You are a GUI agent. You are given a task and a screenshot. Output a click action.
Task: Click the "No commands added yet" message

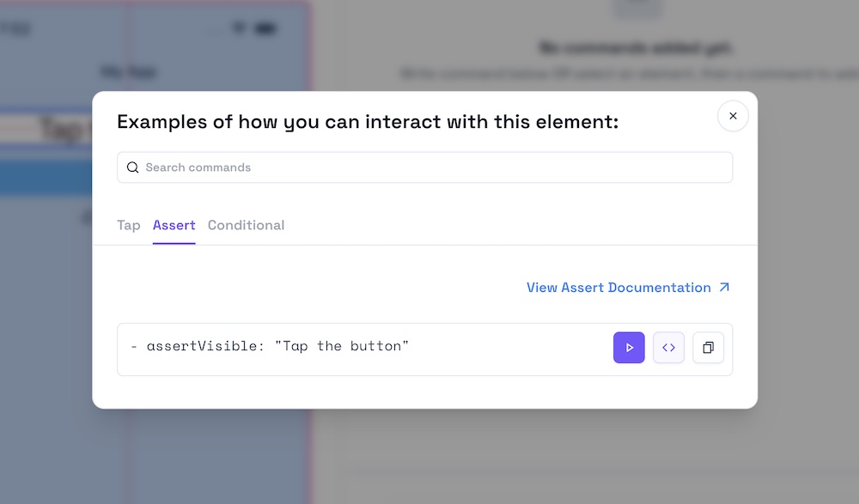635,48
